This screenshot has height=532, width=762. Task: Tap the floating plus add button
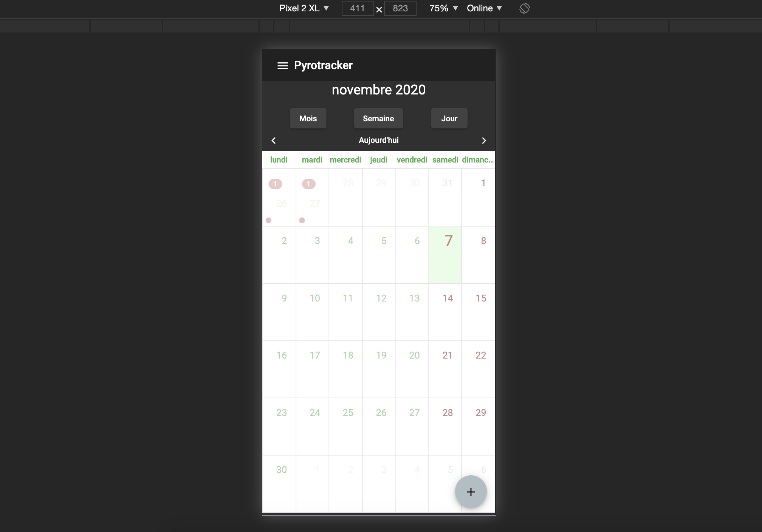pyautogui.click(x=471, y=492)
